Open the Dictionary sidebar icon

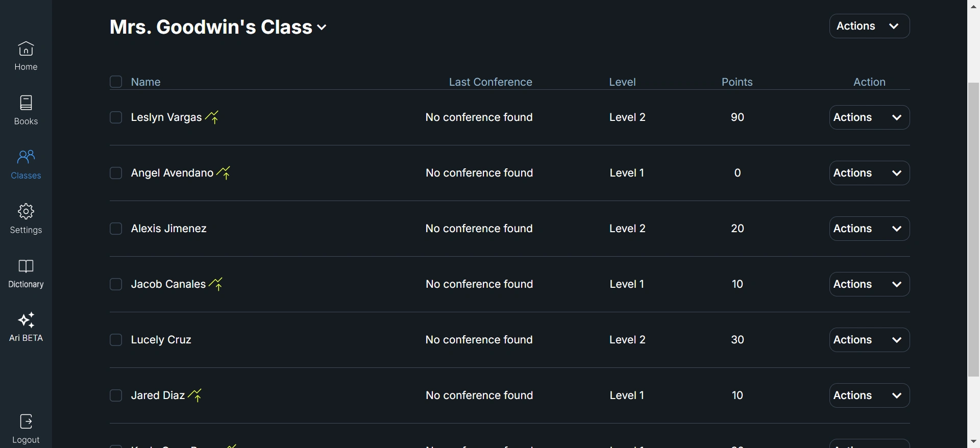(26, 266)
